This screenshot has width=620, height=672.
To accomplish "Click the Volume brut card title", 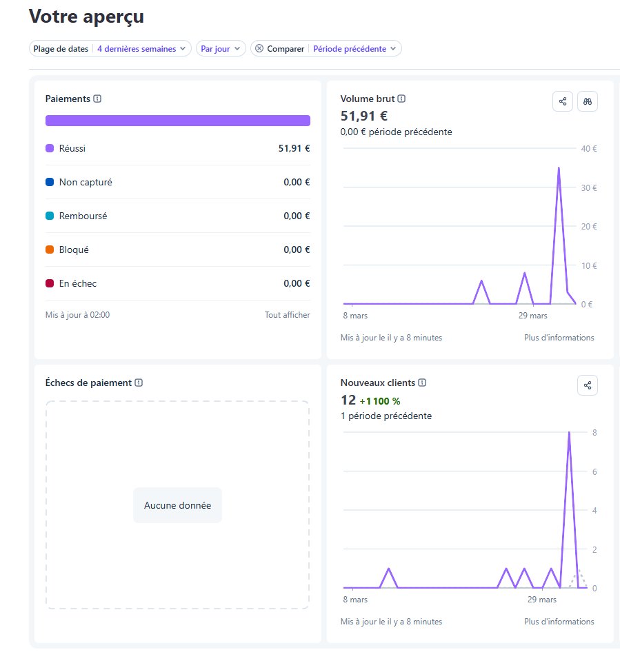I will point(368,99).
